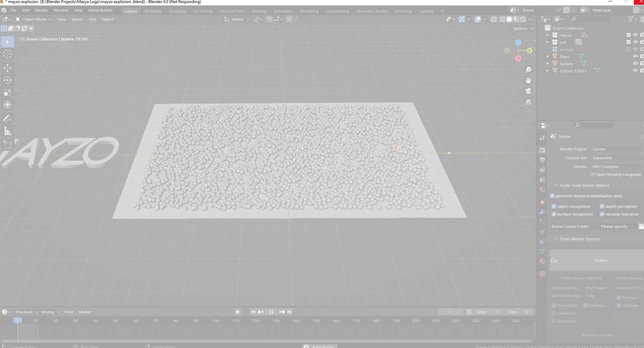Toggle the camera view icon
The image size is (644, 348).
coord(528,91)
